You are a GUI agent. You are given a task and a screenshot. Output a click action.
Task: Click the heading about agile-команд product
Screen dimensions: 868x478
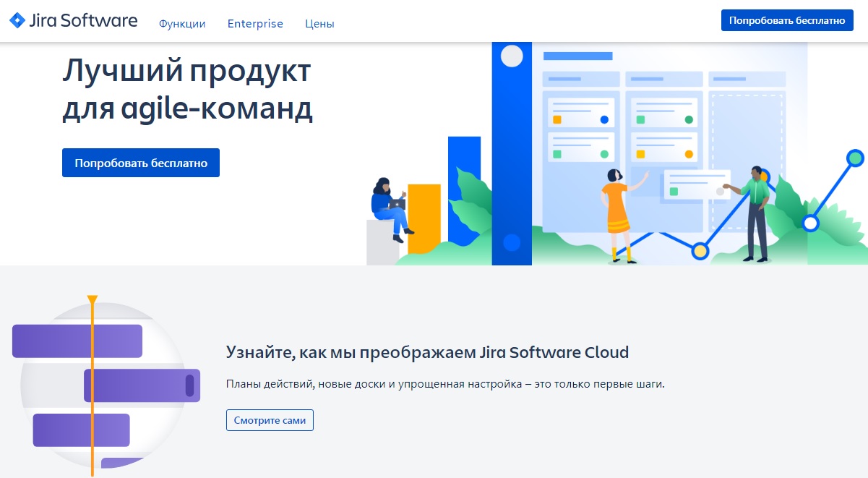coord(188,90)
